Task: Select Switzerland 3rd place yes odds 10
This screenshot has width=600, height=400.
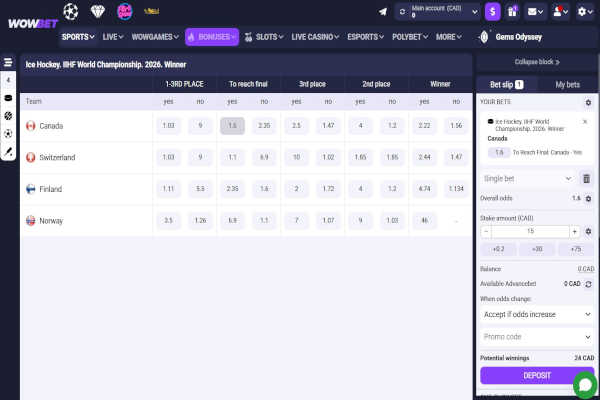Action: 296,157
